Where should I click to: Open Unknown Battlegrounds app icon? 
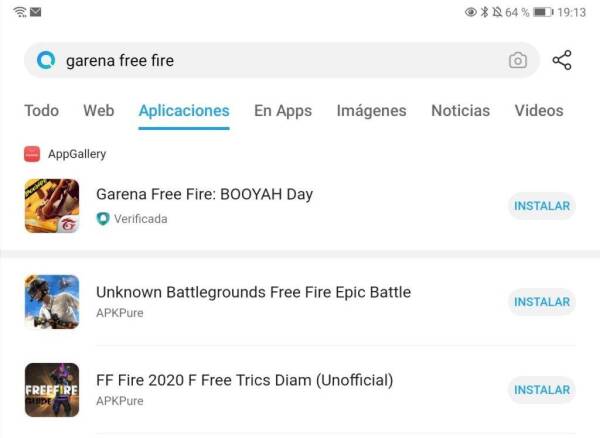point(52,301)
